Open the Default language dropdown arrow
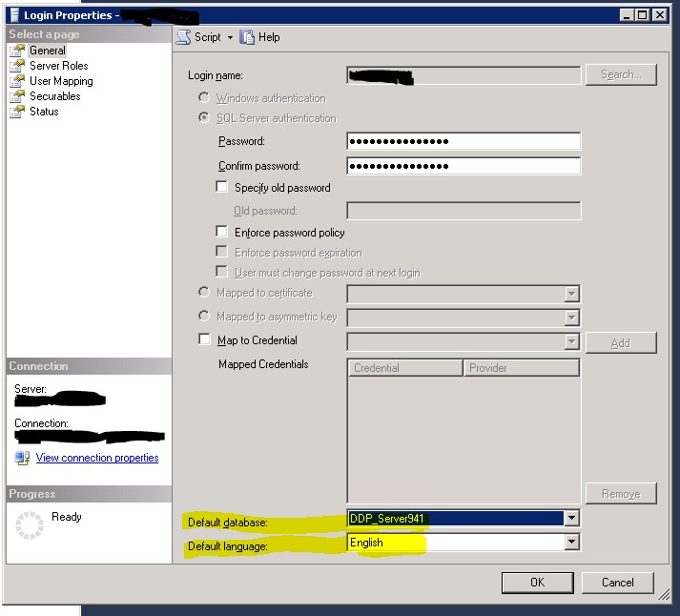The image size is (680, 616). tap(571, 542)
